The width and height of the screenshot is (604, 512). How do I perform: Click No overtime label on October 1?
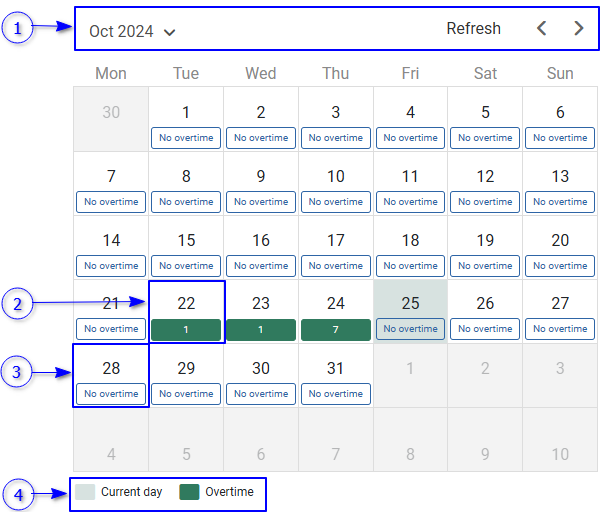coord(186,138)
